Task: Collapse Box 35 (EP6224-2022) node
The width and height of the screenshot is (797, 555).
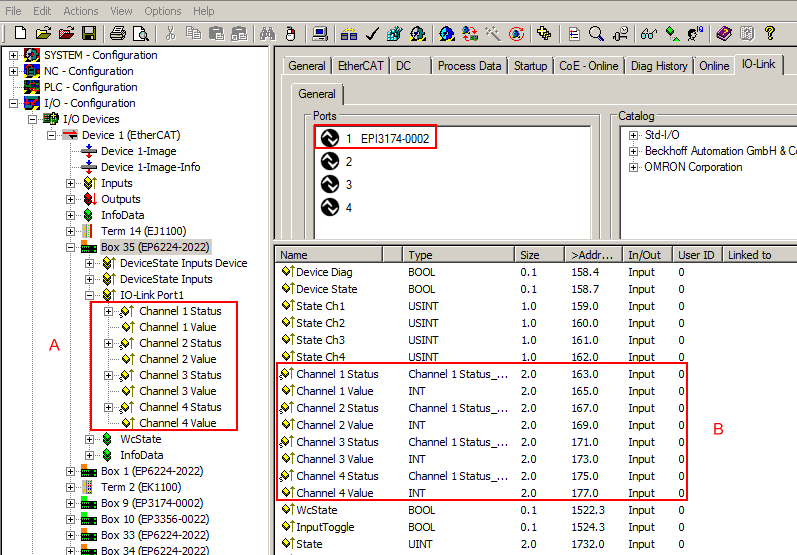Action: [x=71, y=248]
